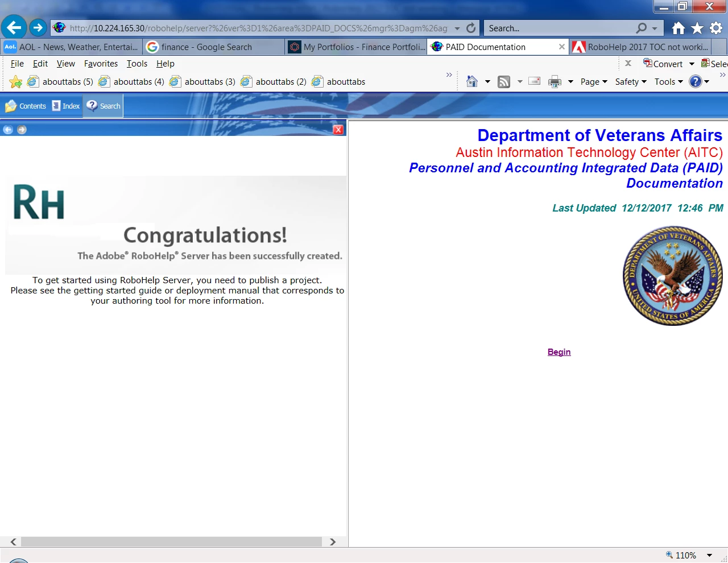
Task: Open the Search pane tab
Action: point(103,106)
